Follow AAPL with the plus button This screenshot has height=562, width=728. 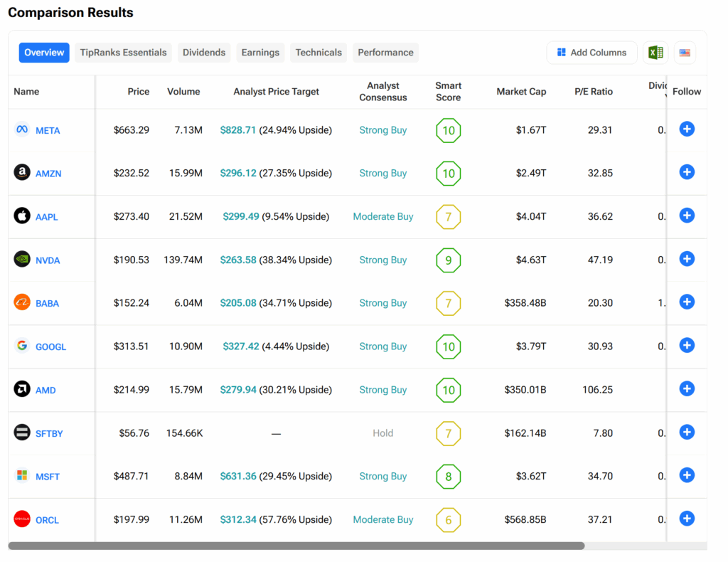686,216
